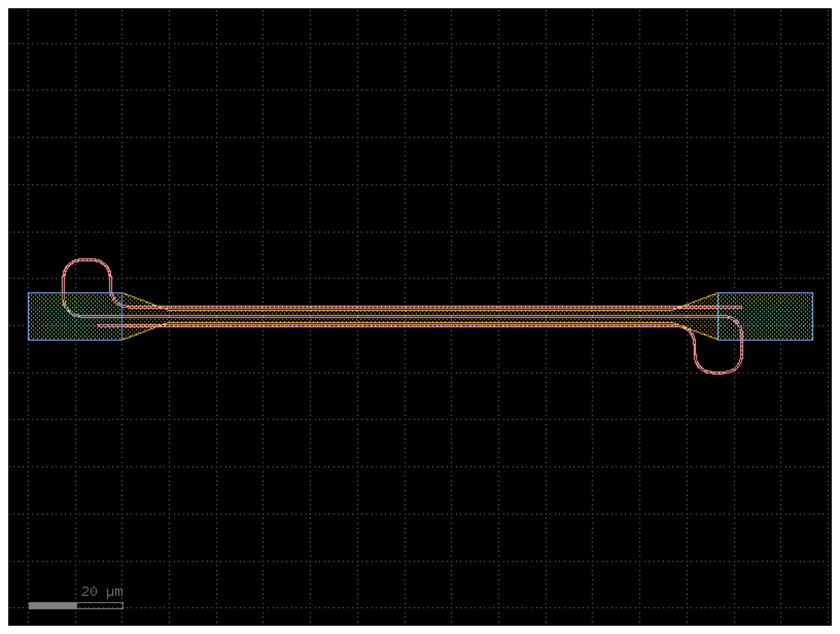Select the right blue-outlined rectangular pad
The image size is (840, 634).
[x=765, y=316]
